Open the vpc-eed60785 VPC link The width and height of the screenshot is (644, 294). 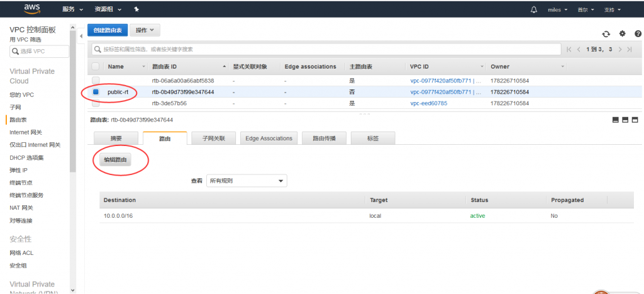pyautogui.click(x=428, y=103)
